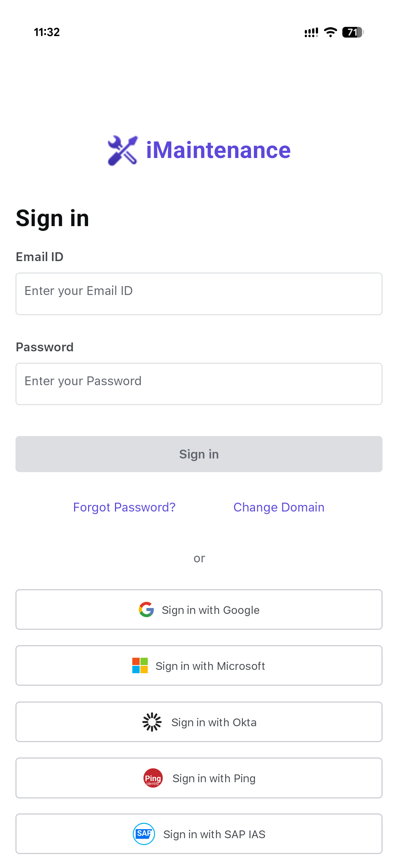Click the red Ping Identity logo
The image size is (398, 868).
153,778
